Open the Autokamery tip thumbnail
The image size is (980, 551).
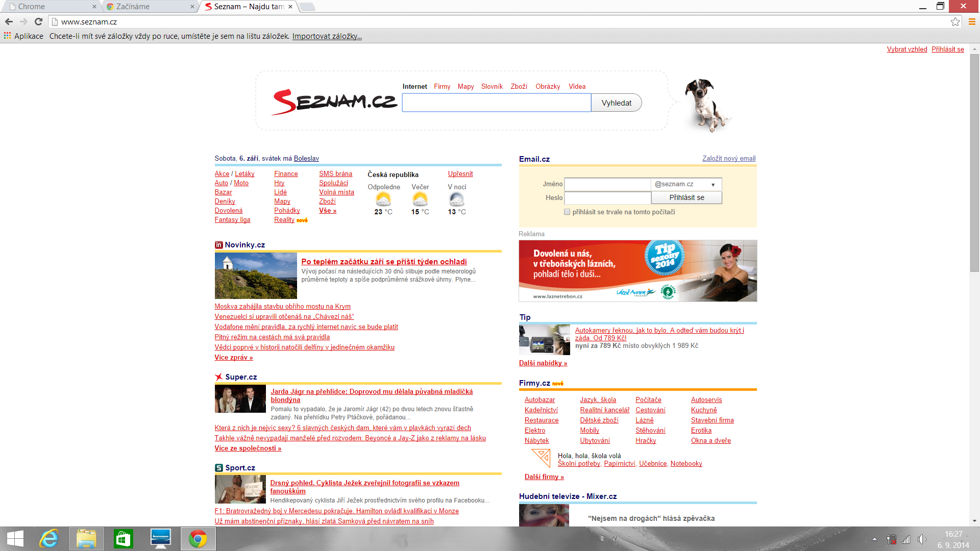coord(545,340)
